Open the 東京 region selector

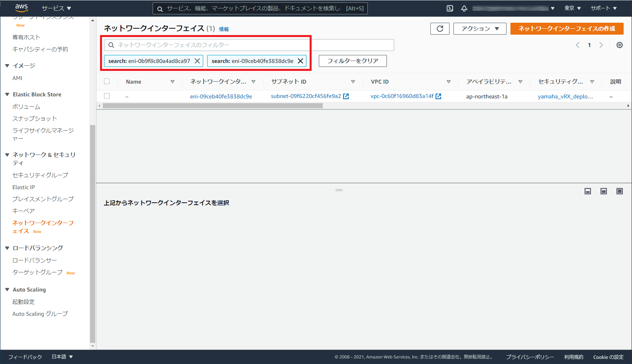coord(572,8)
